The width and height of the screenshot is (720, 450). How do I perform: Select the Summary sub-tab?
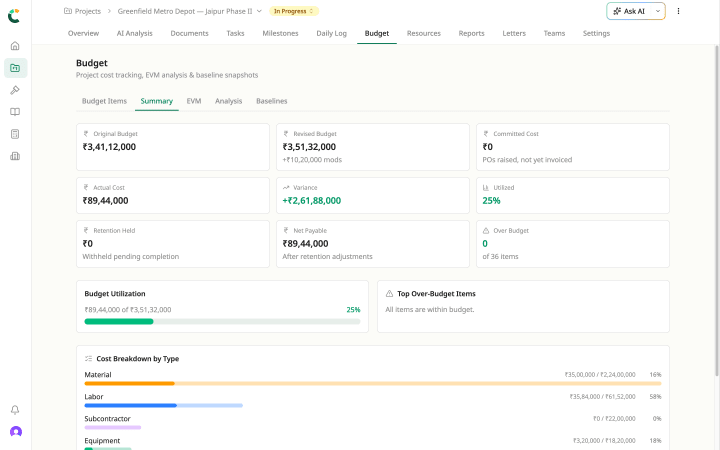coord(157,101)
